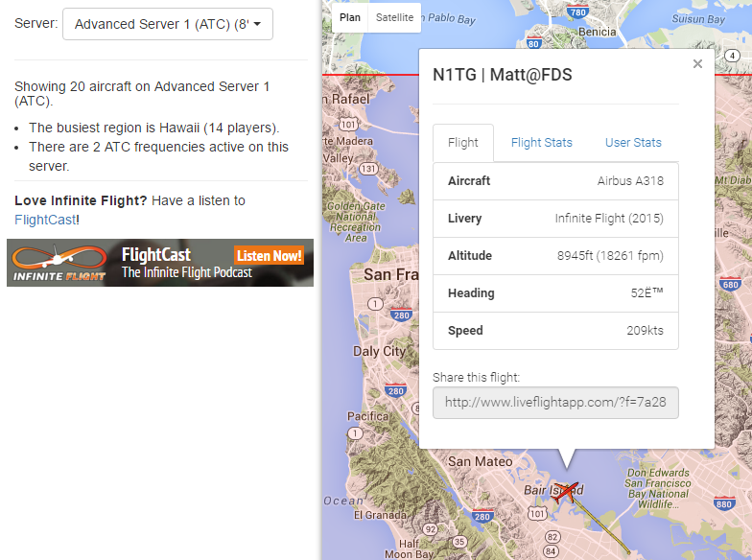Click the 8945ft altitude value
This screenshot has width=752, height=560.
tap(610, 255)
